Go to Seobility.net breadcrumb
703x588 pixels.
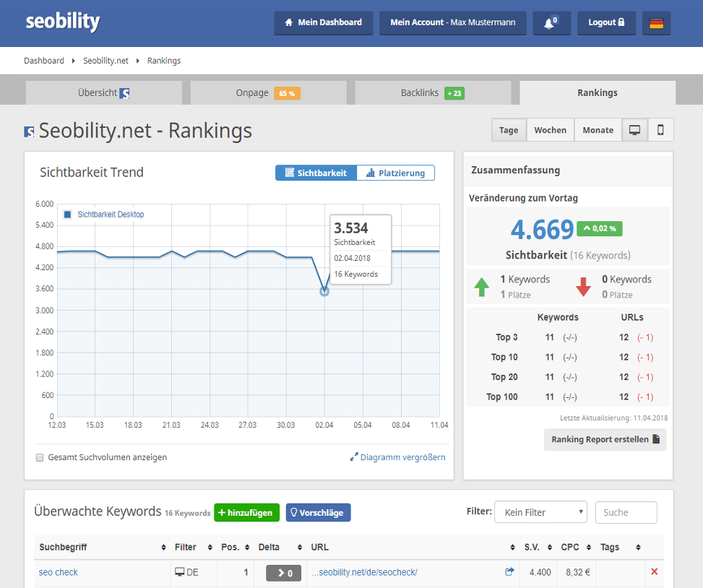(105, 61)
